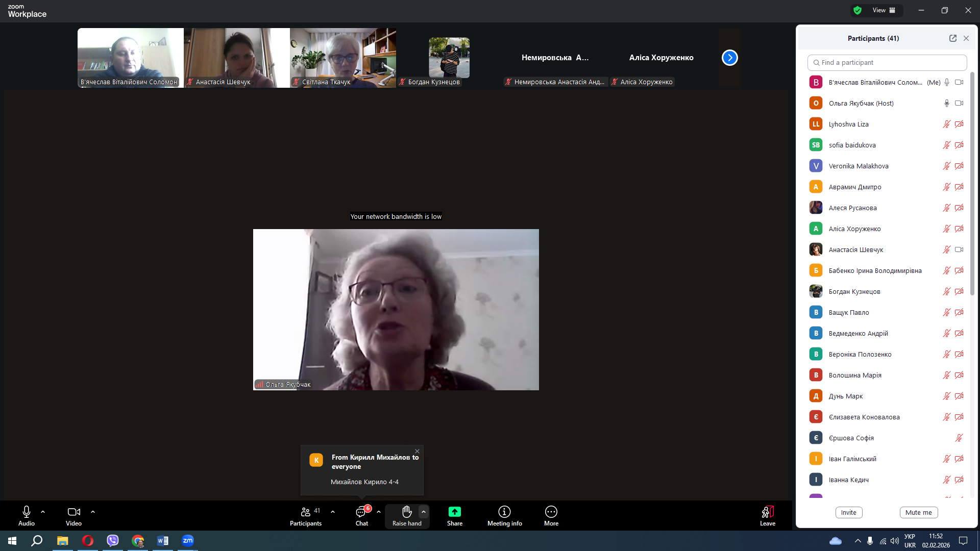Leave the meeting
This screenshot has height=551, width=980.
point(767,512)
